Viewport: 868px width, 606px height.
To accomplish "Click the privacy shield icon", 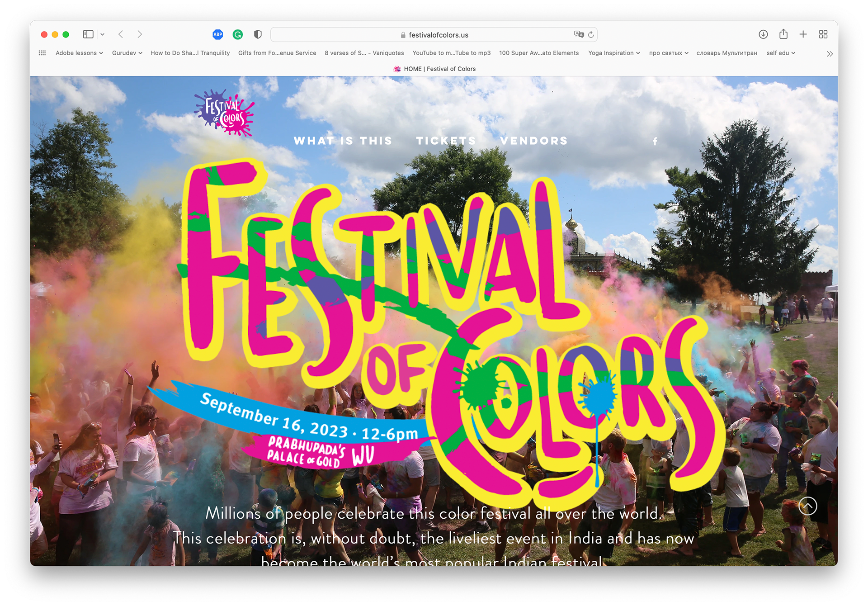I will tap(258, 34).
